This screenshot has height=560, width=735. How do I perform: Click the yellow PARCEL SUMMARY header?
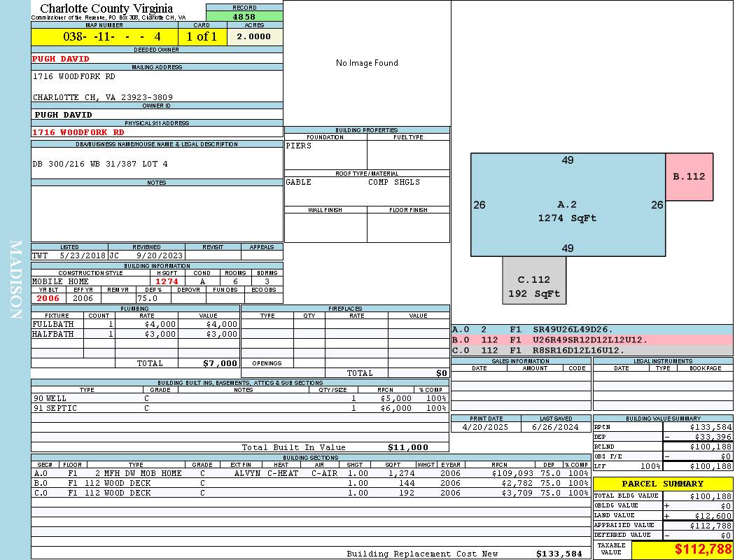pyautogui.click(x=662, y=484)
